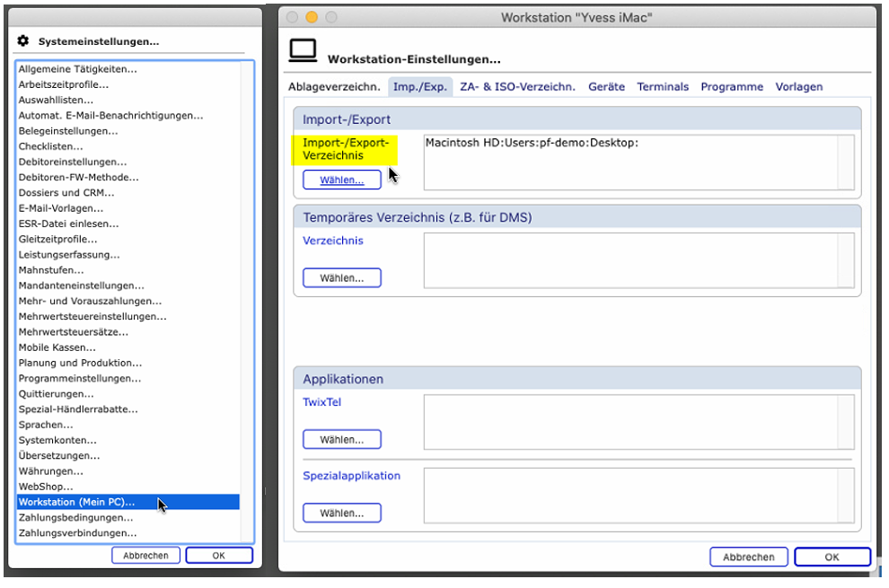Confirm Workstation settings with OK
This screenshot has width=889, height=588.
tap(832, 557)
